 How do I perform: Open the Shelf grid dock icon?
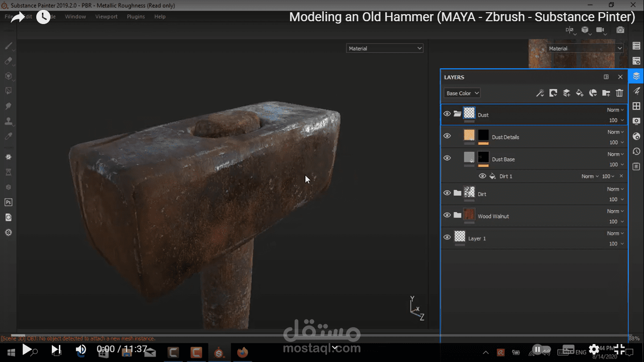click(x=636, y=106)
